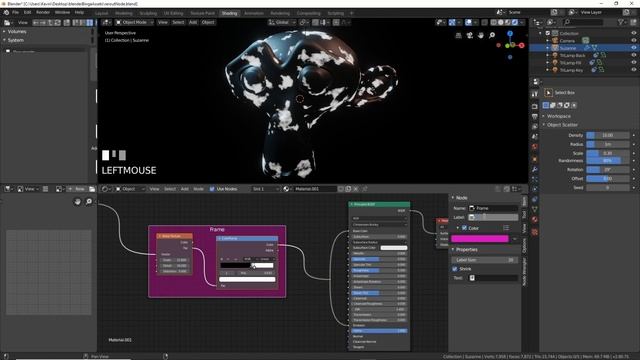Open the 3D viewport View menu
The image size is (640, 360).
[x=162, y=22]
